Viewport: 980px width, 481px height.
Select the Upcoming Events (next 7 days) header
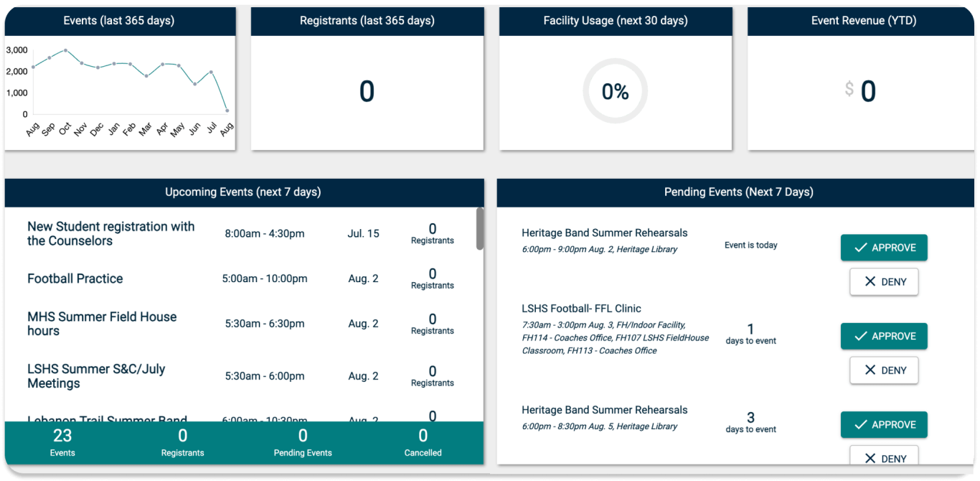pyautogui.click(x=242, y=192)
